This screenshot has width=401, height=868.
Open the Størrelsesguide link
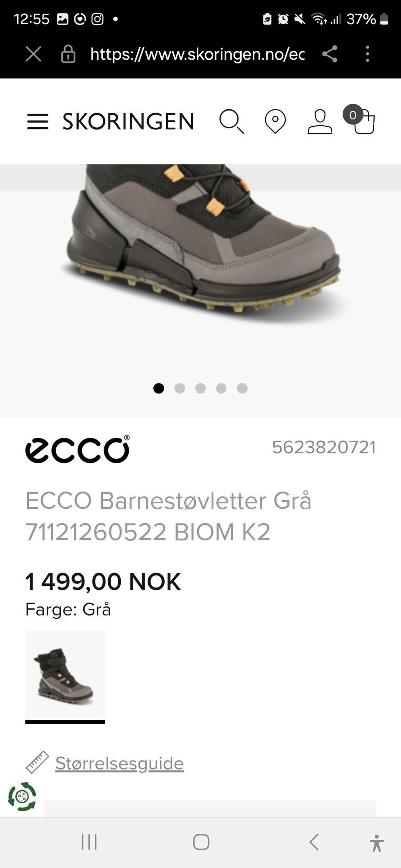click(x=119, y=763)
